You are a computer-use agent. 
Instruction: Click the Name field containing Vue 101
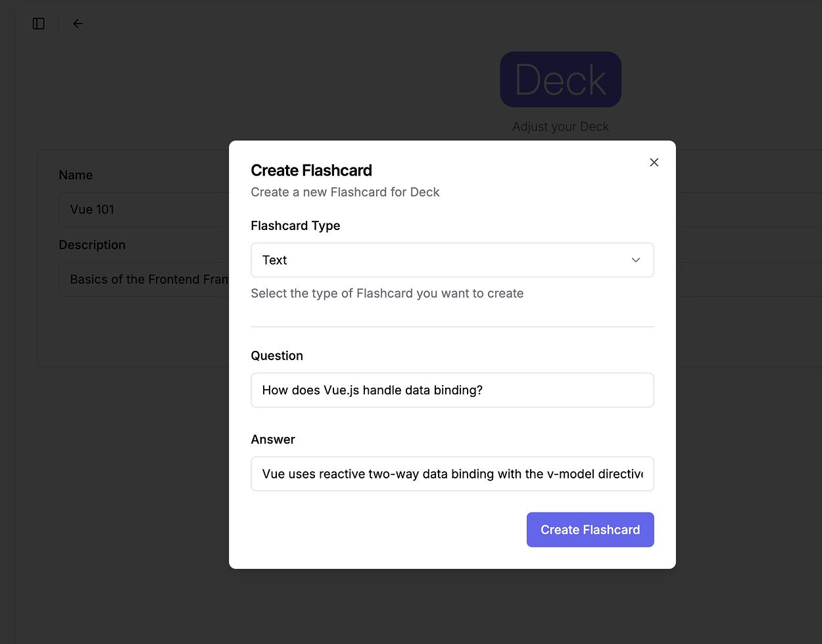click(145, 210)
